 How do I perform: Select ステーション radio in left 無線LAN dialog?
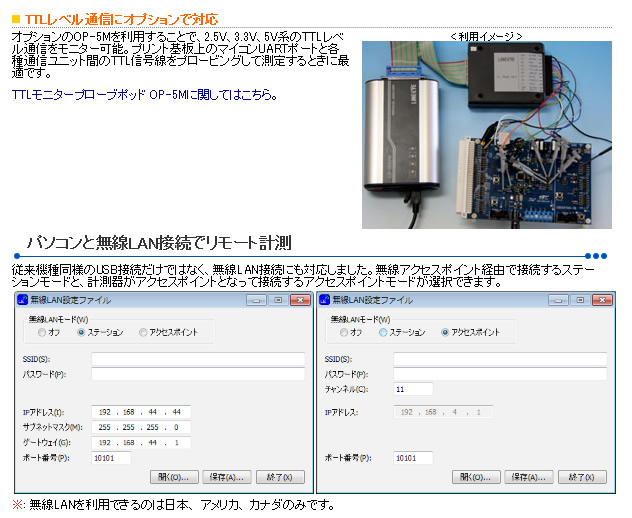pyautogui.click(x=81, y=333)
